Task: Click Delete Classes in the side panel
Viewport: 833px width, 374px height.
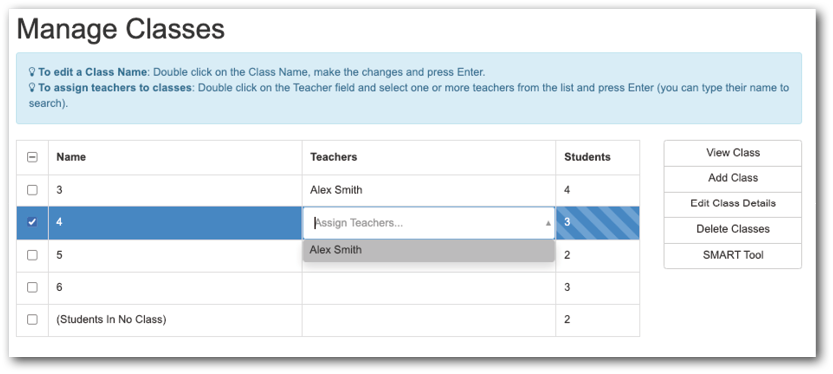Action: (x=733, y=230)
